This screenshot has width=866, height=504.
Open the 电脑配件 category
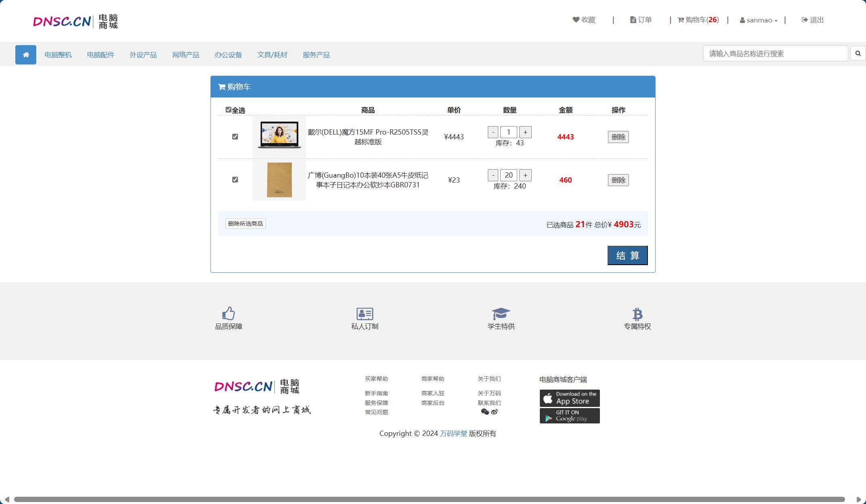[101, 55]
